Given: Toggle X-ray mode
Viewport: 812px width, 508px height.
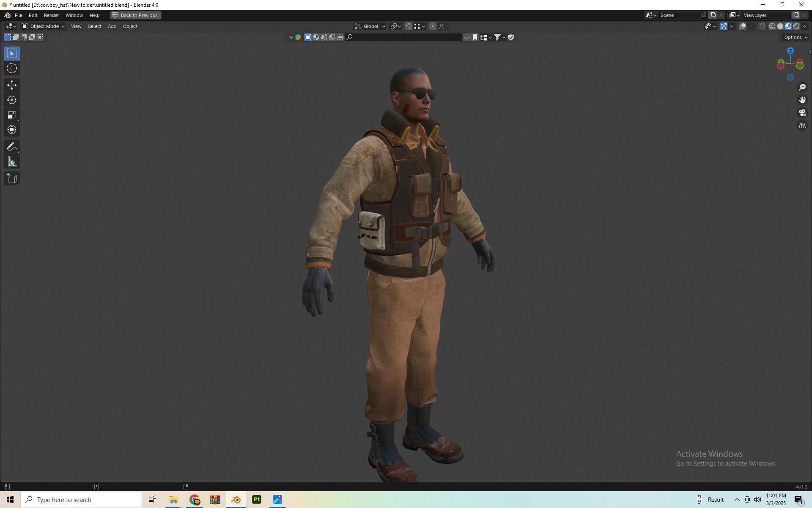Looking at the screenshot, I should coord(761,26).
